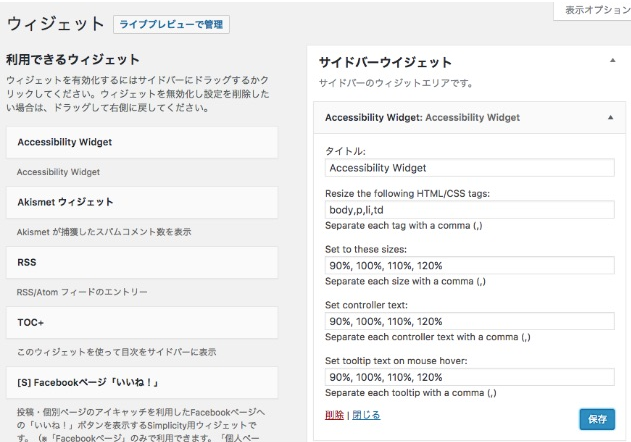This screenshot has height=442, width=631.
Task: Select the TOC+ available widget
Action: point(142,322)
